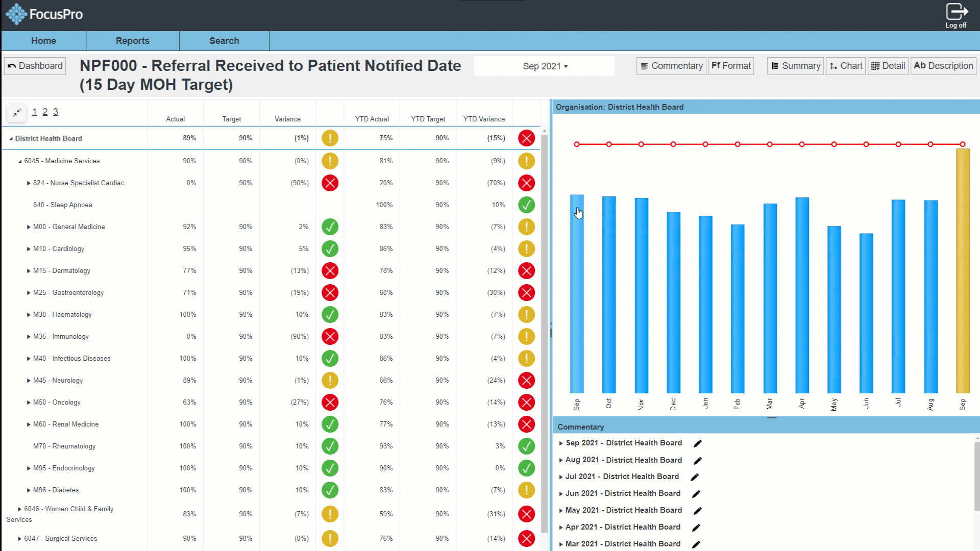Edit Sep 2021 commentary with pencil icon
Image resolution: width=980 pixels, height=551 pixels.
tap(698, 443)
